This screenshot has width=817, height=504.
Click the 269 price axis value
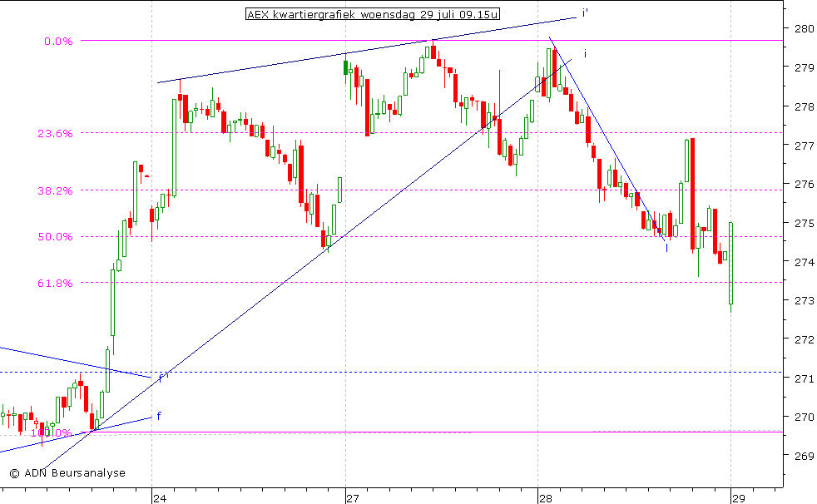pos(804,456)
